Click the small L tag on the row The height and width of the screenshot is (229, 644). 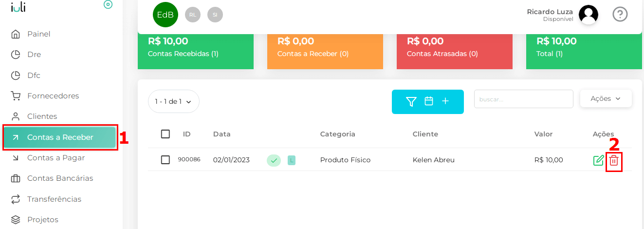point(292,160)
